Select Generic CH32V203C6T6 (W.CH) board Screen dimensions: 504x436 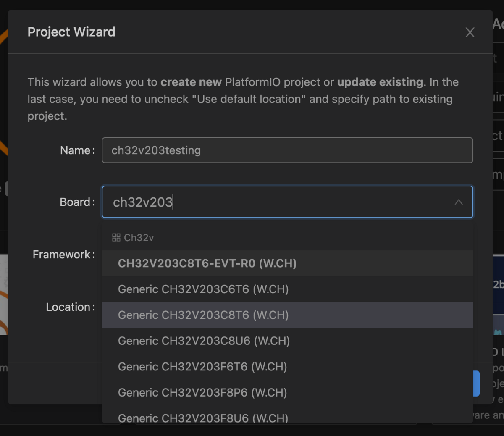287,289
